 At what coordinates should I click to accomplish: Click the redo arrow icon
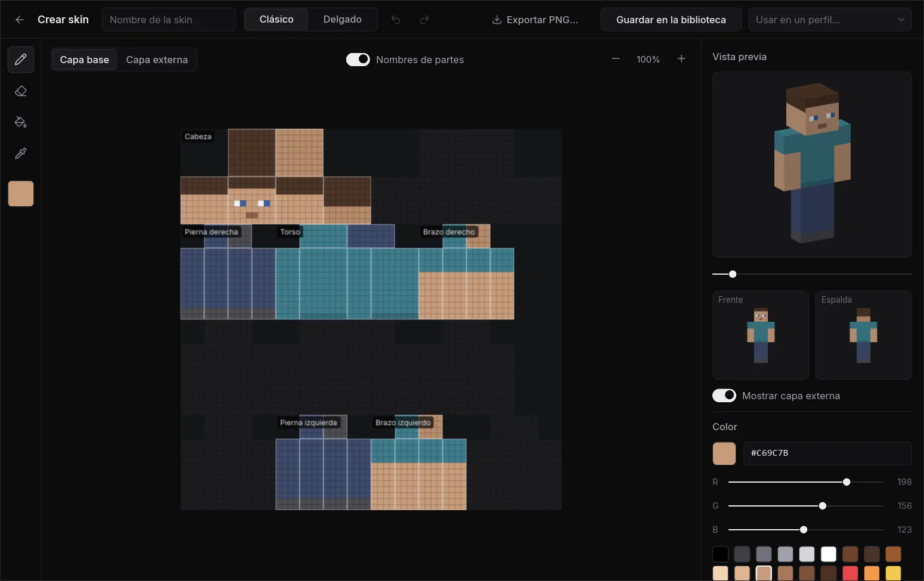tap(424, 20)
